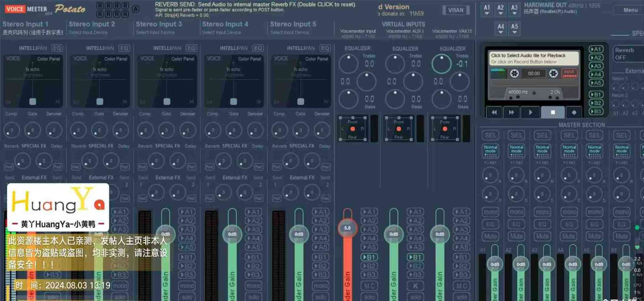This screenshot has height=301, width=644.
Task: Toggle mono on Stereo Input 5
Action: click(x=321, y=286)
